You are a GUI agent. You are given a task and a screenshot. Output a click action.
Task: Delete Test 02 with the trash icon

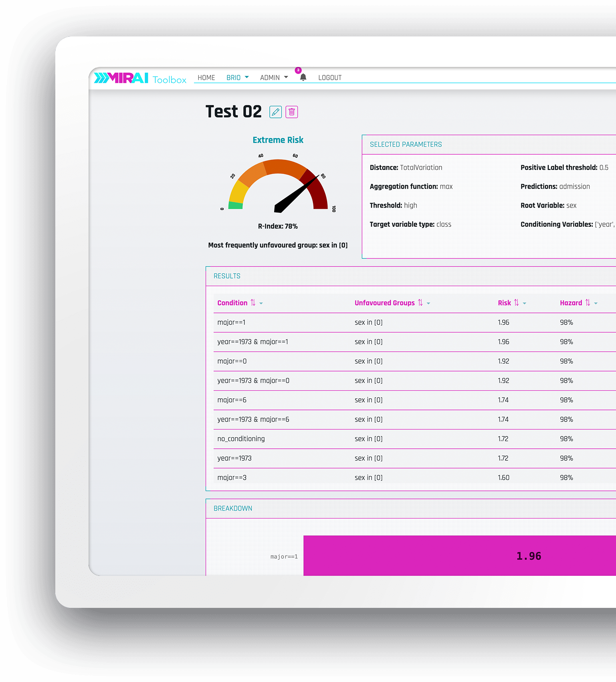tap(292, 112)
